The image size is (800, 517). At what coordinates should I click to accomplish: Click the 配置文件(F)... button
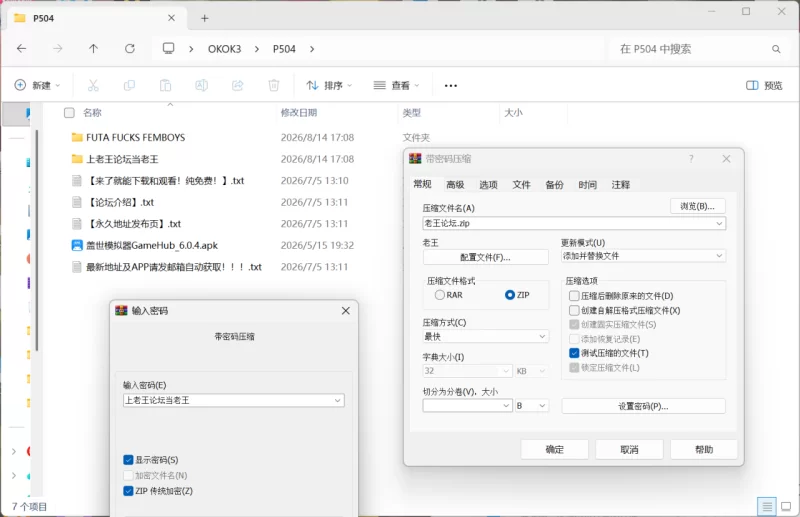pos(485,257)
